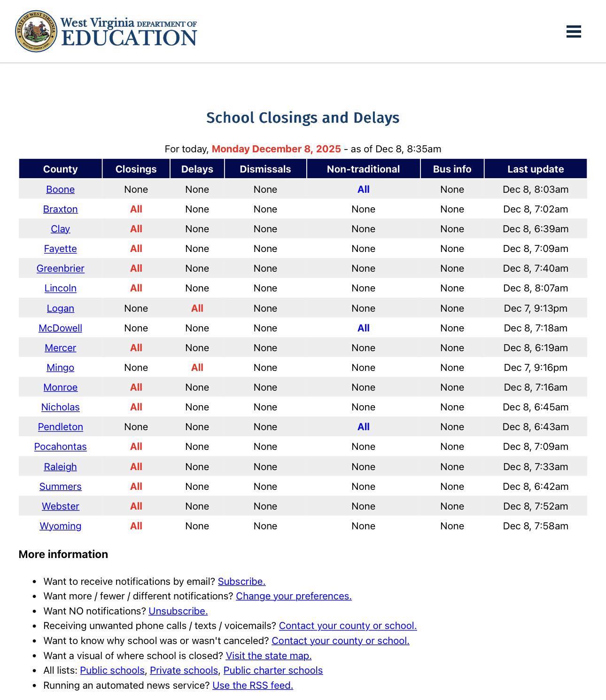Click Contact your county link about unwanted calls
Viewport: 606px width, 700px height.
[348, 626]
